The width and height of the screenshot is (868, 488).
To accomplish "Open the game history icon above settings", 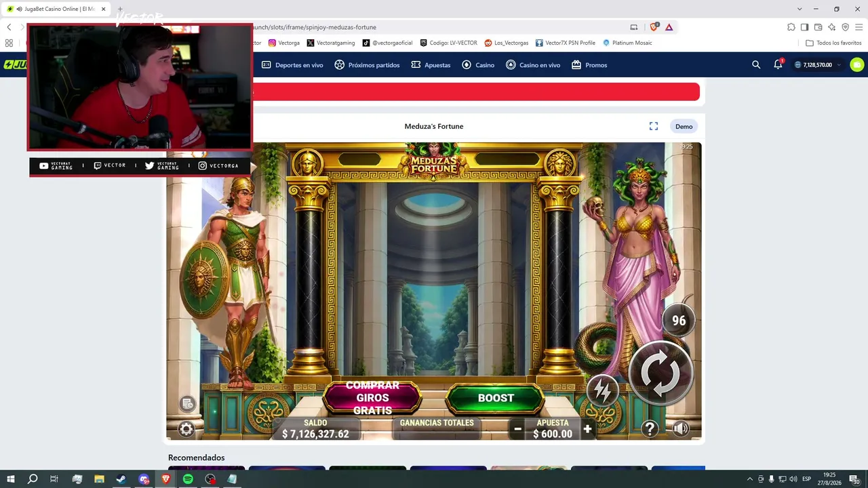I will coord(188,404).
